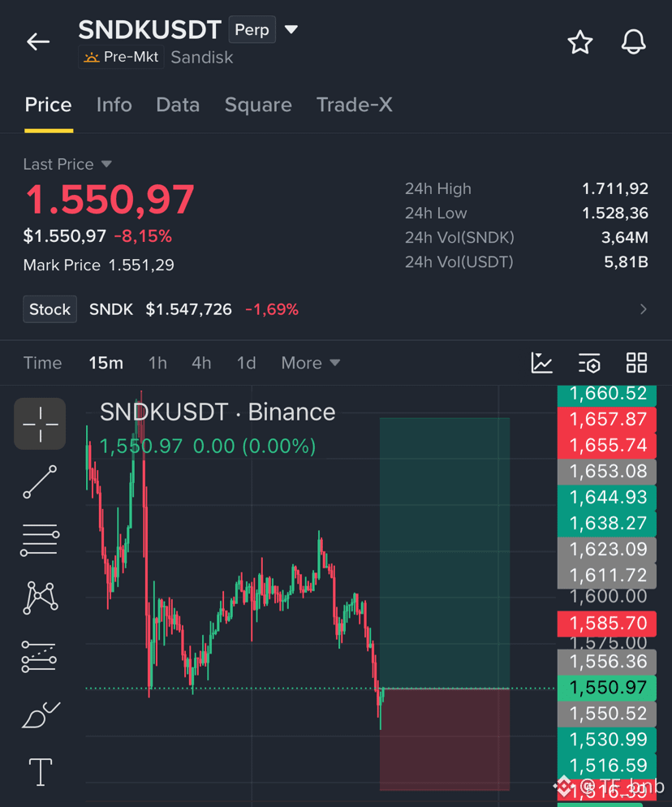
Task: Open price alert bell icon
Action: click(x=633, y=41)
